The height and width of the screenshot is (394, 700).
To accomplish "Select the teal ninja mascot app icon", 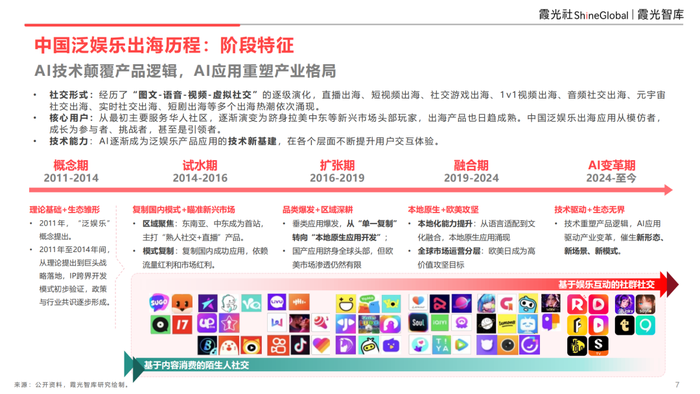I will click(x=369, y=345).
